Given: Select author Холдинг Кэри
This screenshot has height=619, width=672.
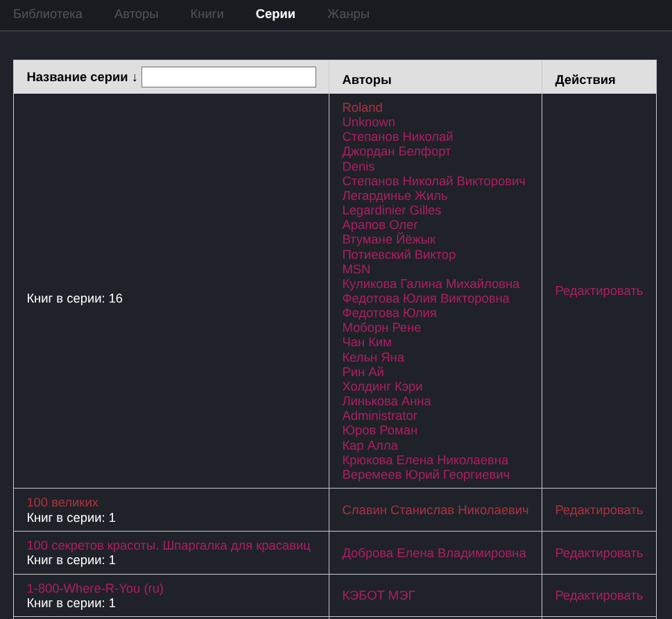Looking at the screenshot, I should click(x=382, y=387).
